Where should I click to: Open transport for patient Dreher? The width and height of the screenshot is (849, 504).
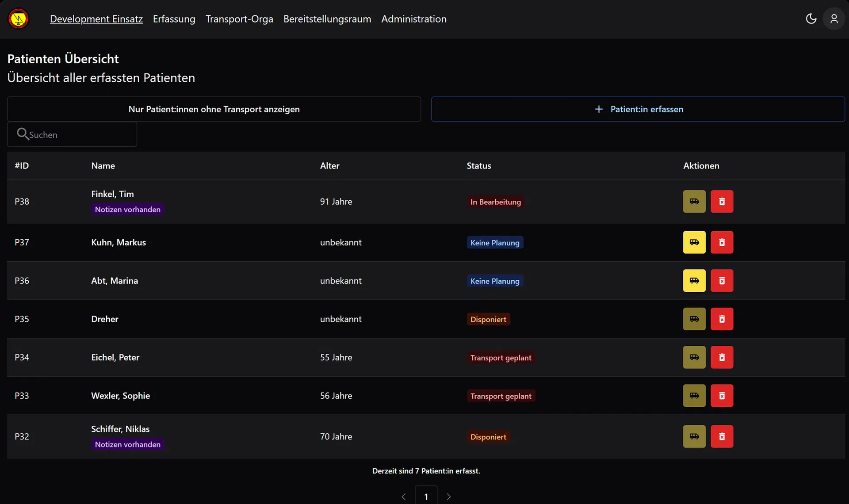[694, 319]
